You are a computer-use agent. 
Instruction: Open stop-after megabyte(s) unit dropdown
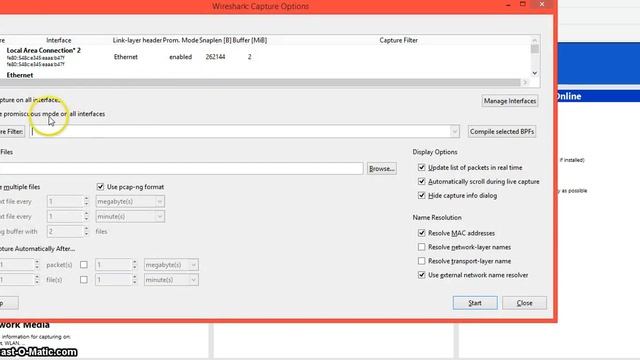171,265
